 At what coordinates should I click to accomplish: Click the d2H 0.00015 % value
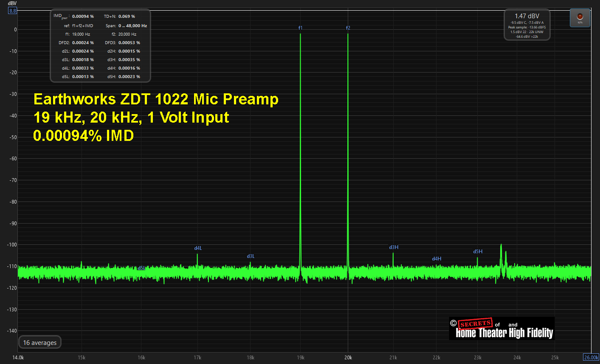tap(129, 51)
